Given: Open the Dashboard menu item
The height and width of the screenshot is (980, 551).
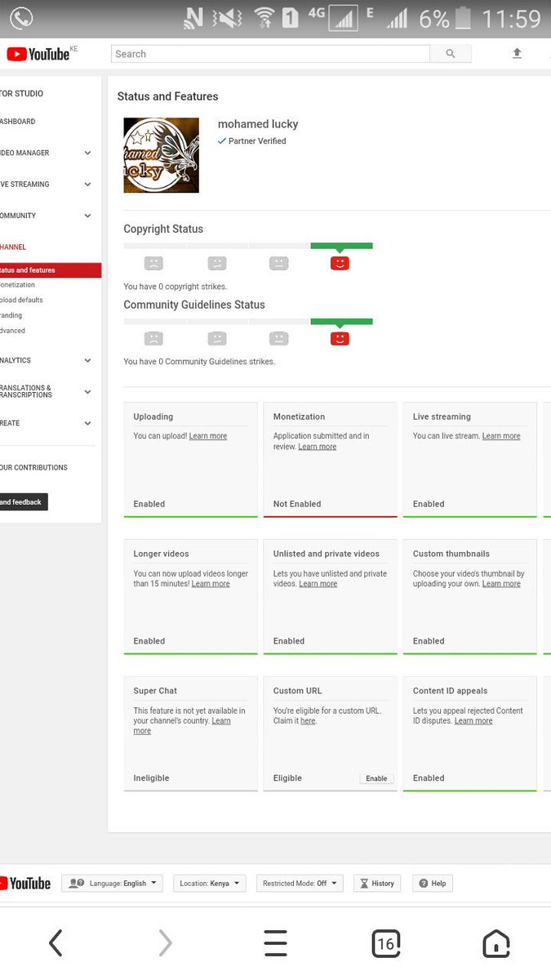Looking at the screenshot, I should (18, 122).
